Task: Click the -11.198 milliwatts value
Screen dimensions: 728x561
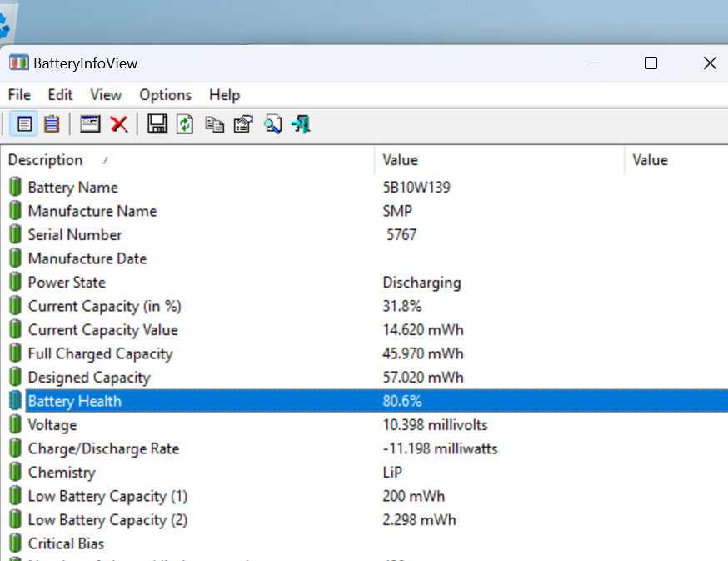Action: [x=440, y=448]
